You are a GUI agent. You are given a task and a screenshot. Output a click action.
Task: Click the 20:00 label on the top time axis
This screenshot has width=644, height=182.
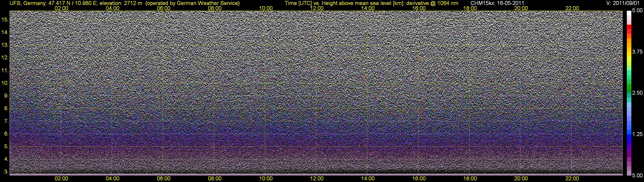pos(521,8)
